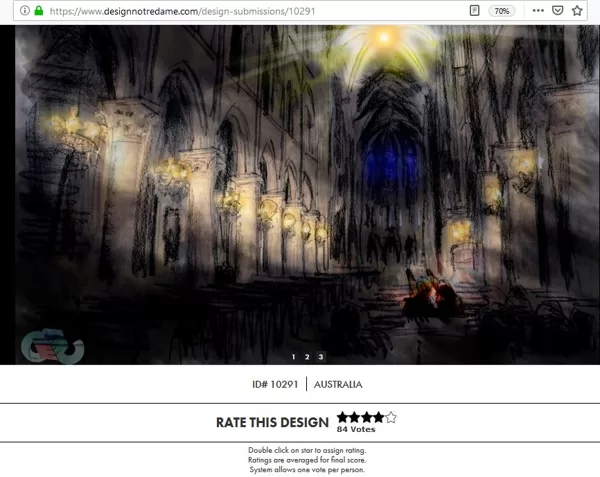
Task: Open the page actions three-dot menu
Action: pyautogui.click(x=538, y=11)
